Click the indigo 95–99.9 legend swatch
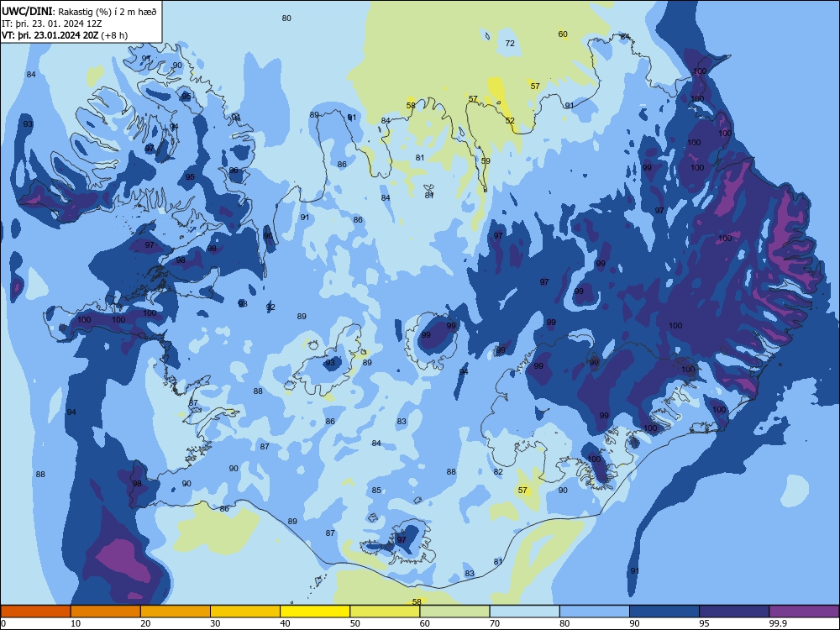Viewport: 840px width, 630px height. pyautogui.click(x=734, y=612)
